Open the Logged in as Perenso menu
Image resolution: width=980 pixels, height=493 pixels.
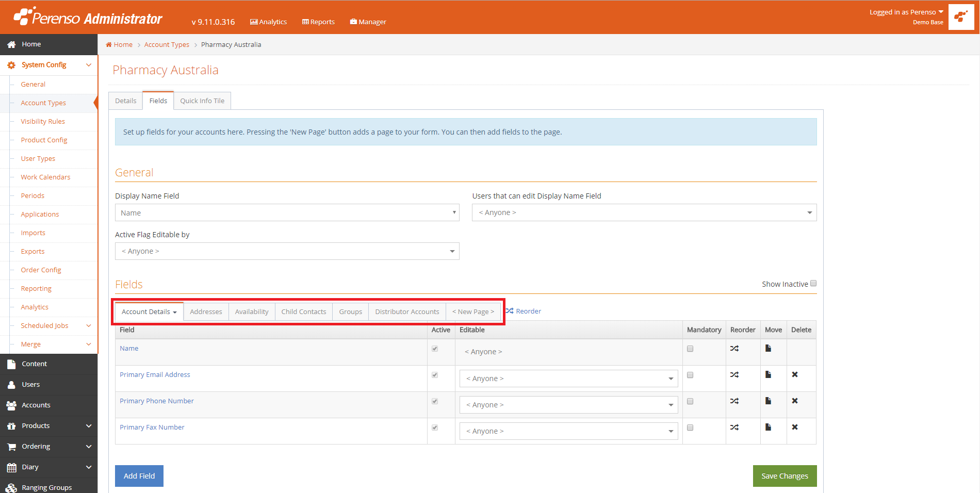[x=906, y=12]
